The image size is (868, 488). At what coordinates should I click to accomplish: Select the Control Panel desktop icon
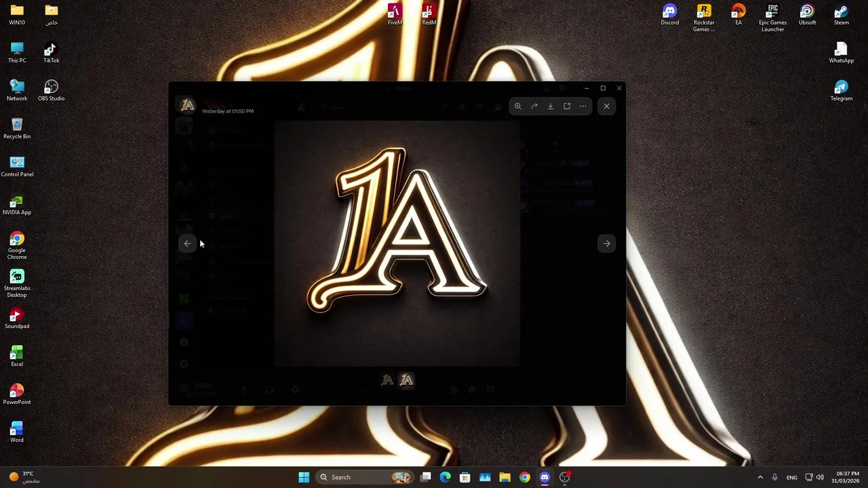17,166
